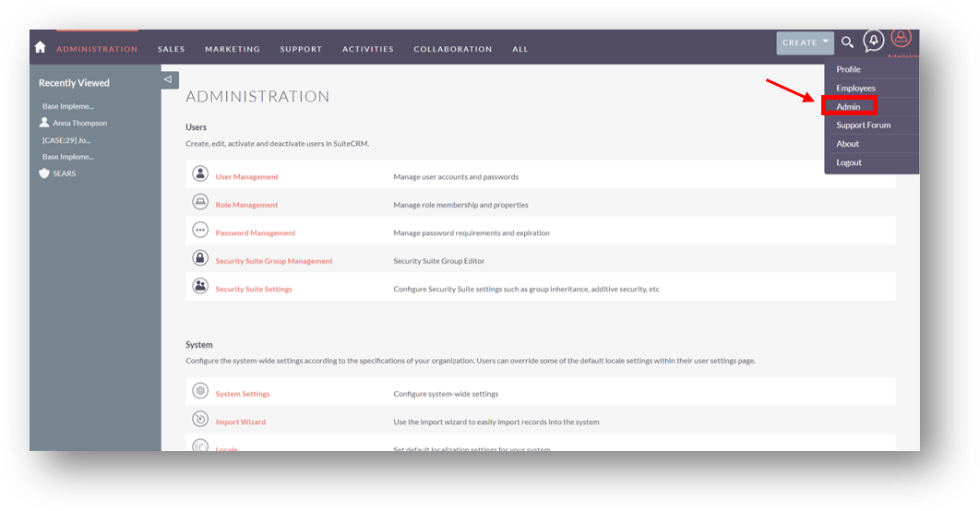The image size is (980, 511).
Task: Click the Password Management dots icon
Action: click(x=200, y=230)
